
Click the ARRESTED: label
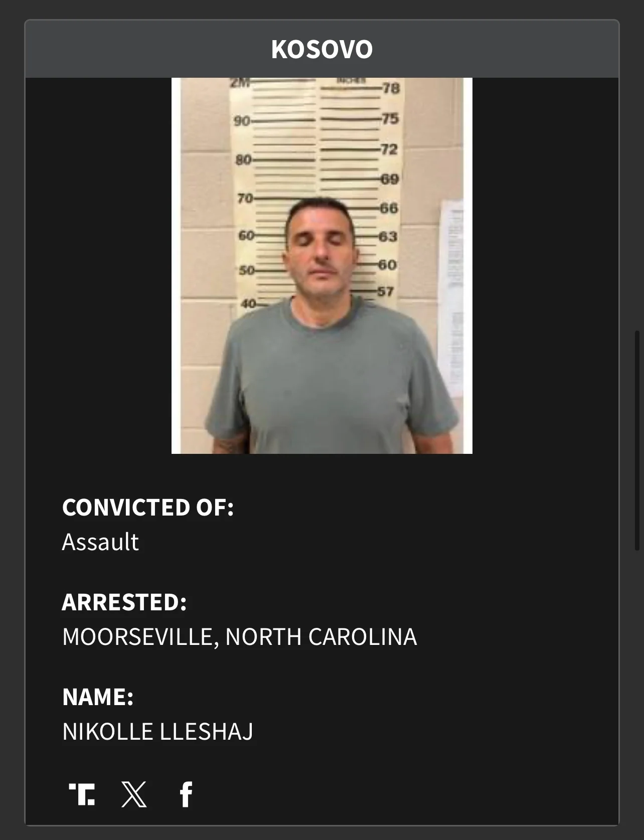pyautogui.click(x=124, y=602)
